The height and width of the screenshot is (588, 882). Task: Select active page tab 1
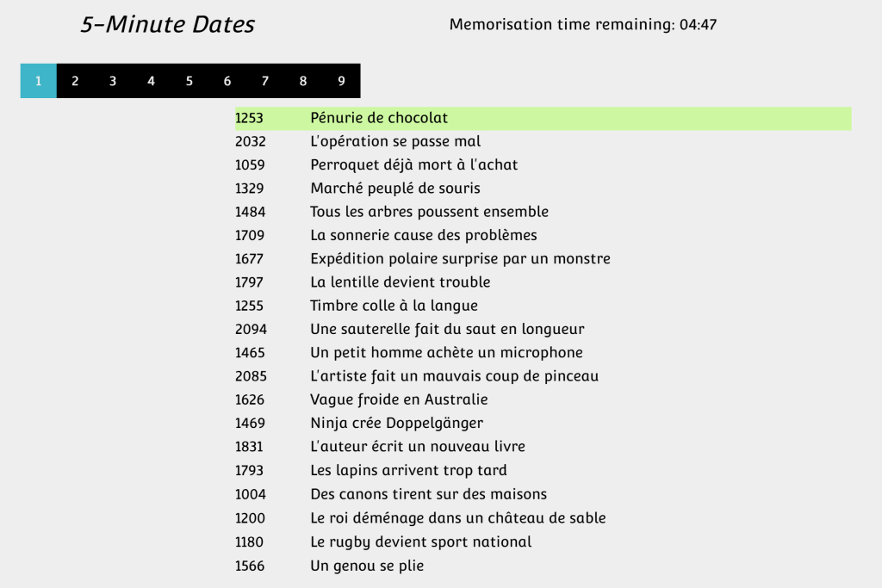(38, 81)
